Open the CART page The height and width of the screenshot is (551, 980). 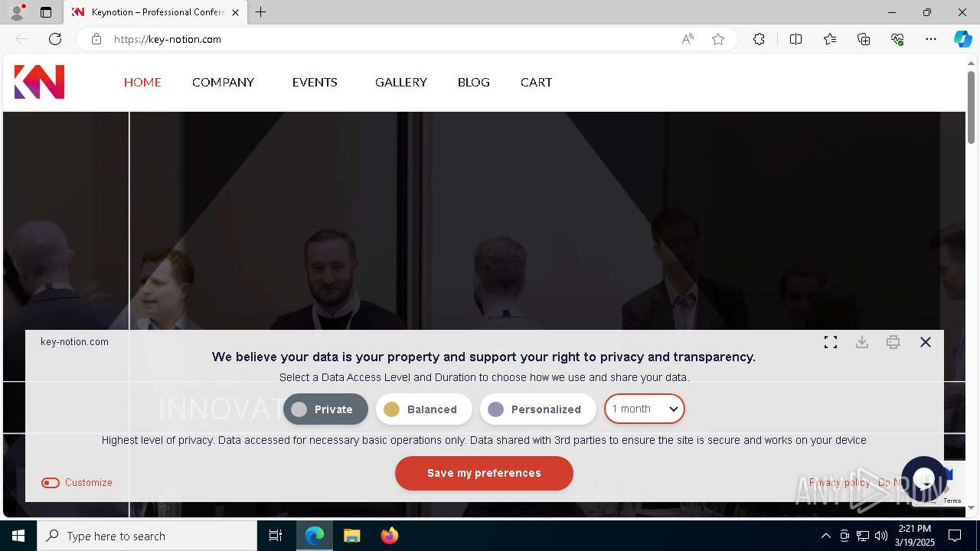[x=536, y=82]
